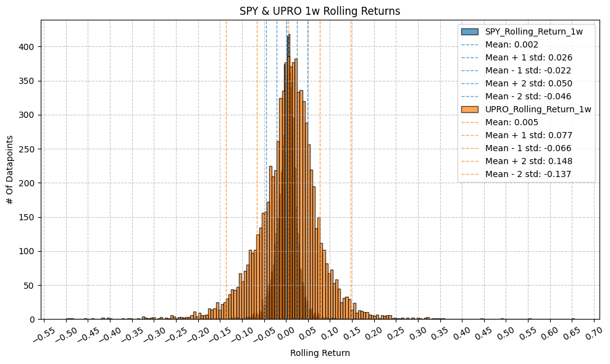The width and height of the screenshot is (610, 364).
Task: Click the chart title 'SPY & UPRO 1w Rolling Returns'
Action: coord(319,10)
